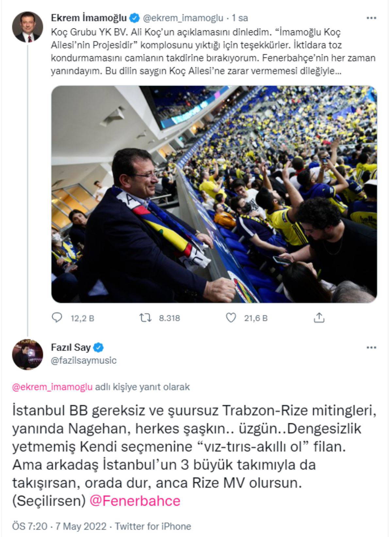Open Ekrem İmamoğlu's profile avatar
The height and width of the screenshot is (537, 392).
(x=27, y=27)
